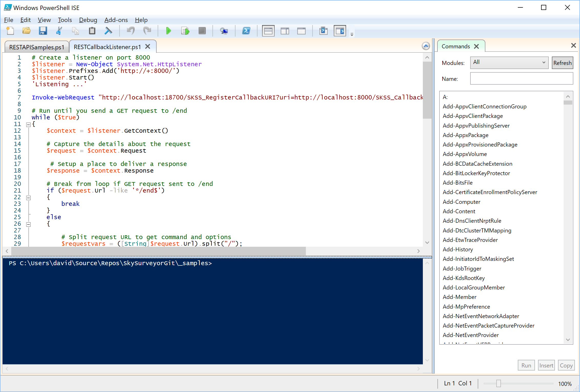Select Add-Content in command list
The width and height of the screenshot is (580, 392).
[459, 211]
